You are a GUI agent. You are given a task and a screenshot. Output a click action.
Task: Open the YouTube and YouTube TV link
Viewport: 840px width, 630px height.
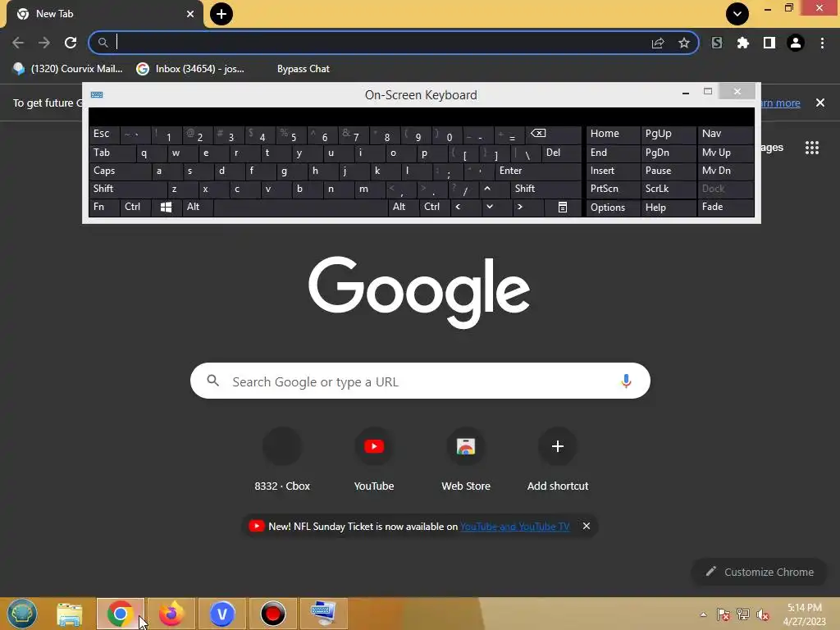tap(515, 527)
